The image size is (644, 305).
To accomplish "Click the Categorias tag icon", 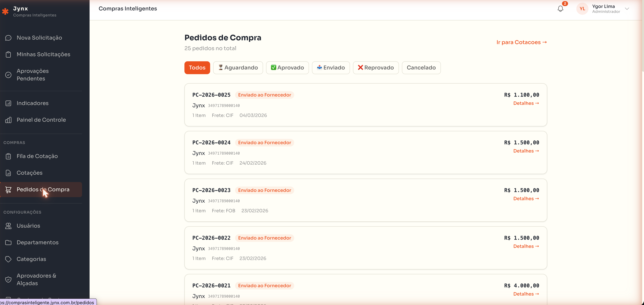I will [8, 259].
